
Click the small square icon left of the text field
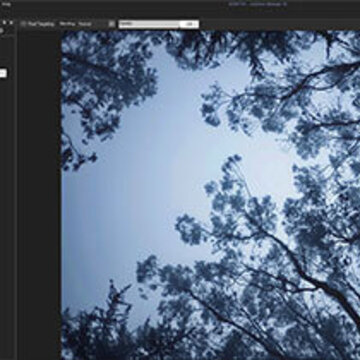coord(112,24)
